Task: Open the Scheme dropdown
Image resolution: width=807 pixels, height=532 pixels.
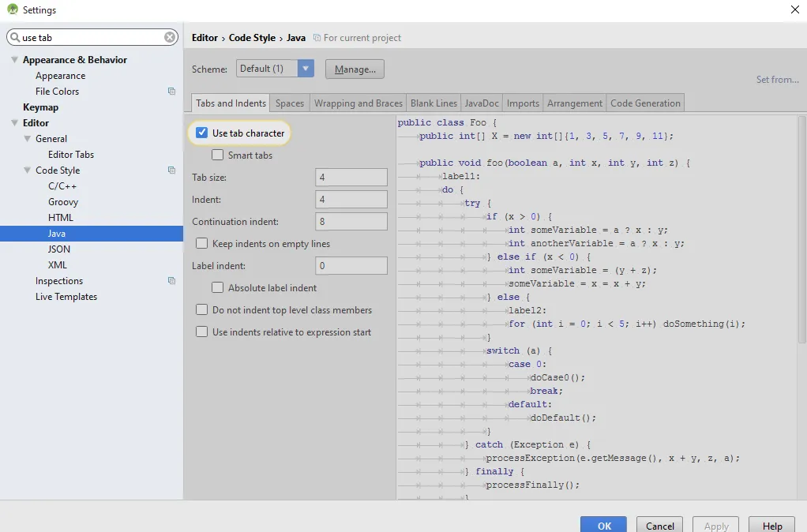Action: tap(306, 69)
